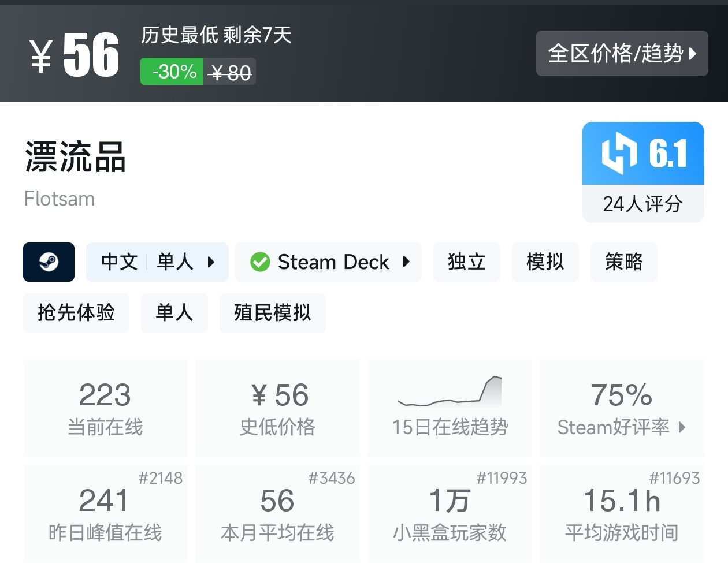Select the 模拟 tag

pos(545,262)
